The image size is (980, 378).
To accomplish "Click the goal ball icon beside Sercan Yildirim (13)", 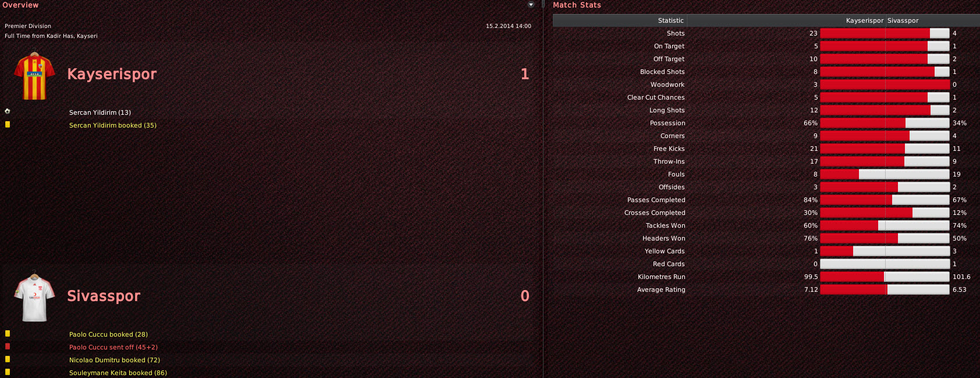I will pos(7,111).
